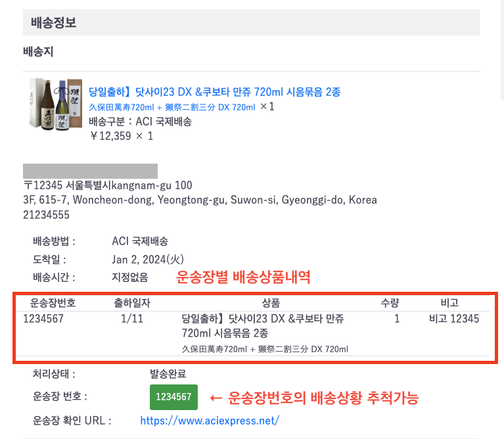Click the 출하일자 table column header
This screenshot has height=439, width=504.
(x=131, y=303)
